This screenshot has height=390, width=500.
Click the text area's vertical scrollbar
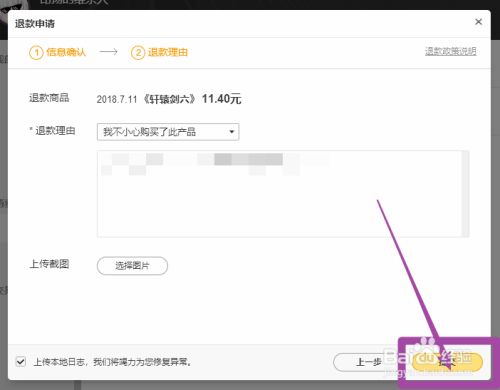465,194
